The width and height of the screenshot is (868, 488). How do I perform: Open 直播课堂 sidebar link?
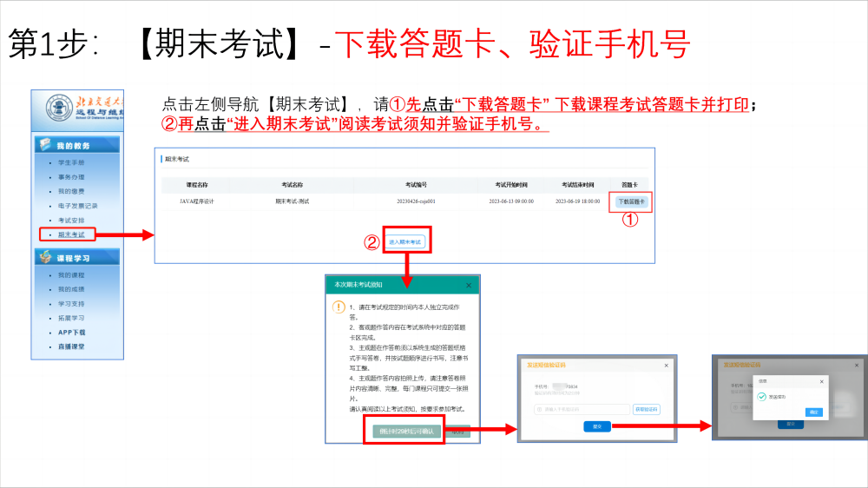pos(71,346)
